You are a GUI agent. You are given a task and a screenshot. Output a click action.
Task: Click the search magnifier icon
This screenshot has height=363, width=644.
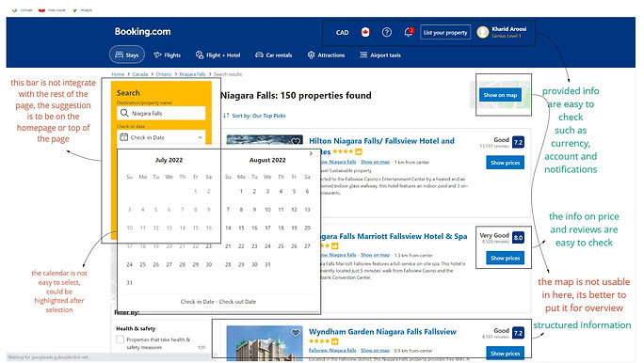(124, 113)
